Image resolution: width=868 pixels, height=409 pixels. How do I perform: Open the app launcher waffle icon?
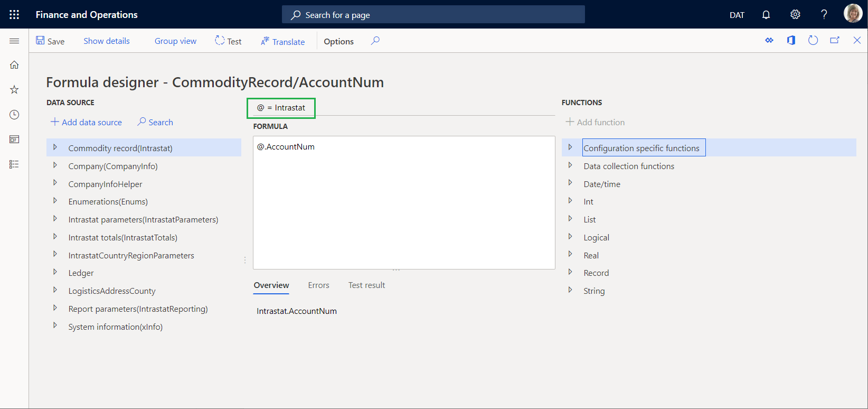click(x=14, y=14)
